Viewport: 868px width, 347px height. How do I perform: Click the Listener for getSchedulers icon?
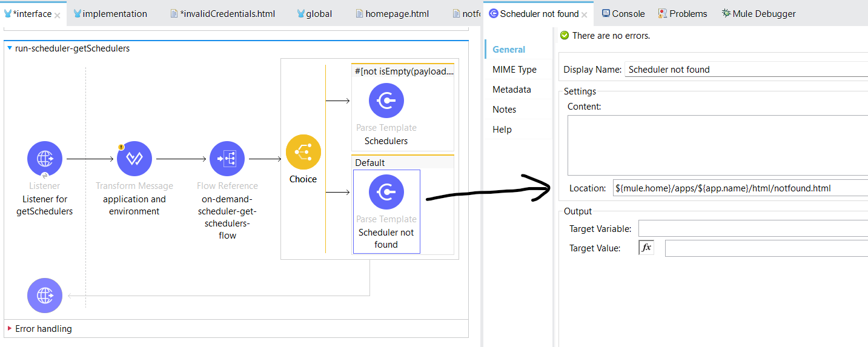pos(45,159)
